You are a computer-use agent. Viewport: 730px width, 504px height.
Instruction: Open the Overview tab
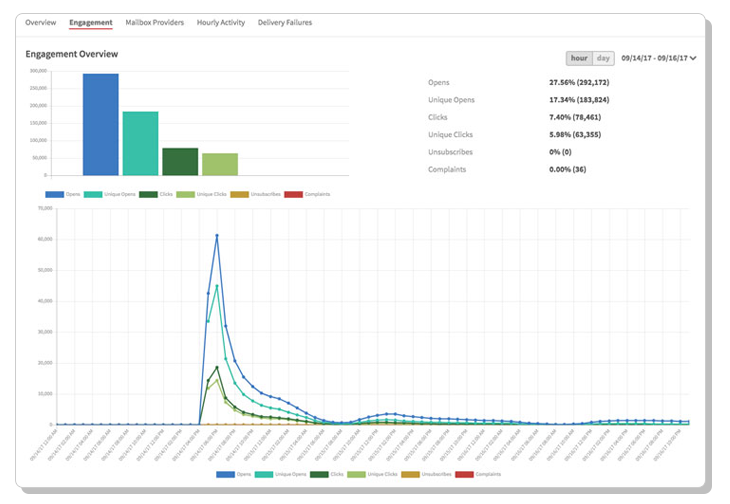pyautogui.click(x=41, y=22)
